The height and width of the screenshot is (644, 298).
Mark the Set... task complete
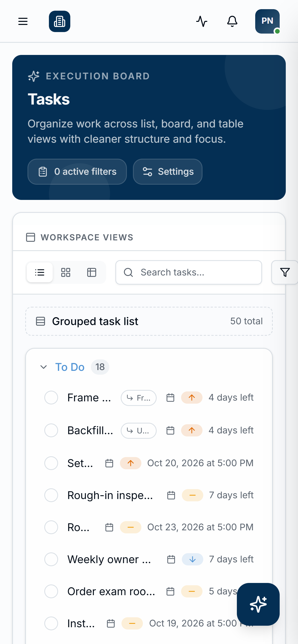tap(51, 463)
